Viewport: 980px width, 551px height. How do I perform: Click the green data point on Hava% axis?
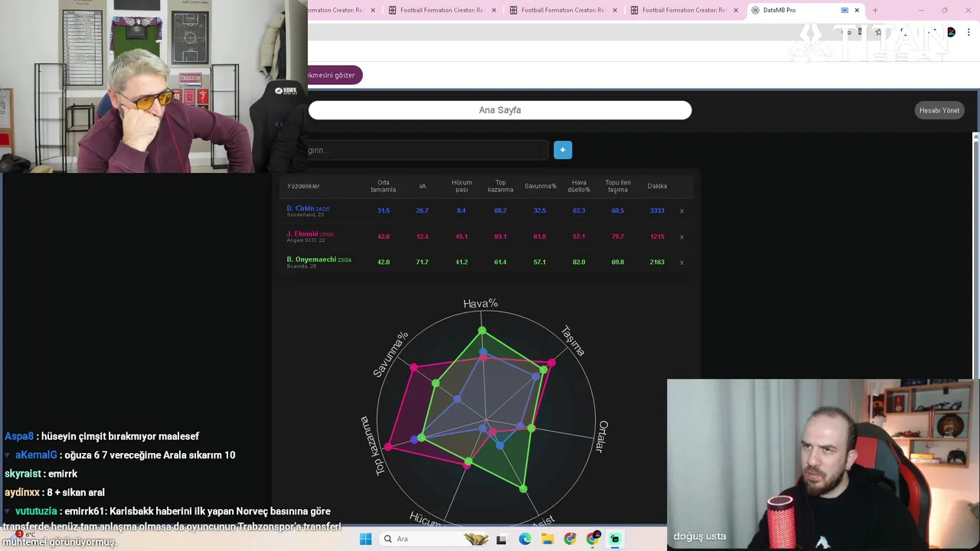pyautogui.click(x=482, y=331)
